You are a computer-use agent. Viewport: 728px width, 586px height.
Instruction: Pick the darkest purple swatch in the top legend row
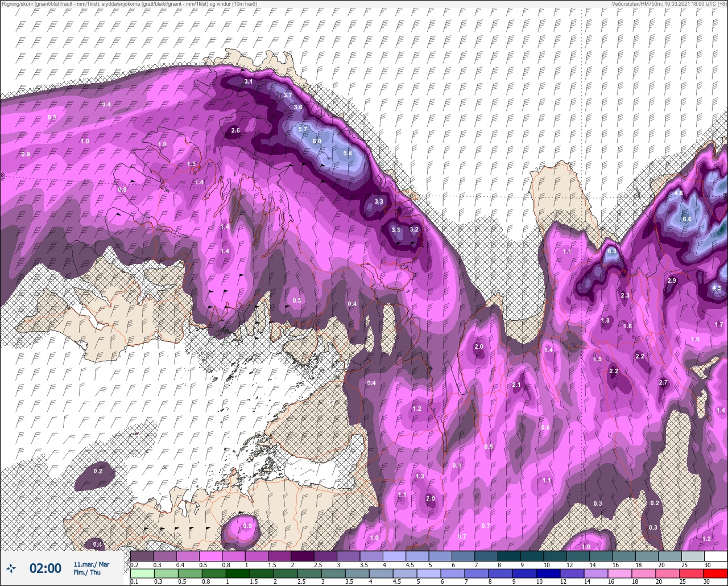(x=302, y=556)
